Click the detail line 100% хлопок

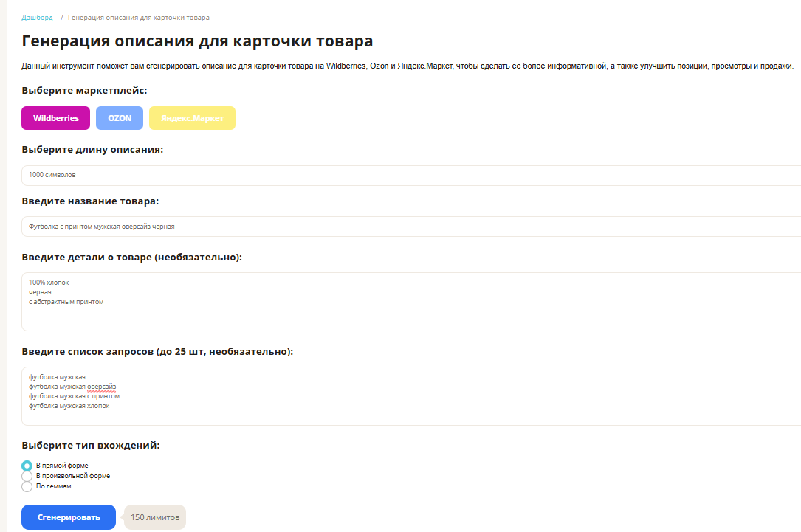click(49, 283)
